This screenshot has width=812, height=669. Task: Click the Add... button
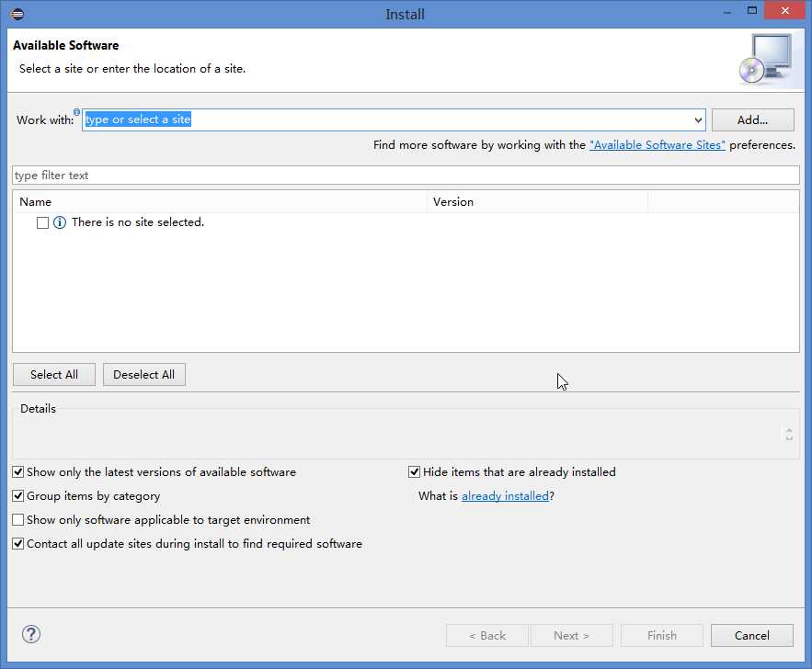coord(752,120)
